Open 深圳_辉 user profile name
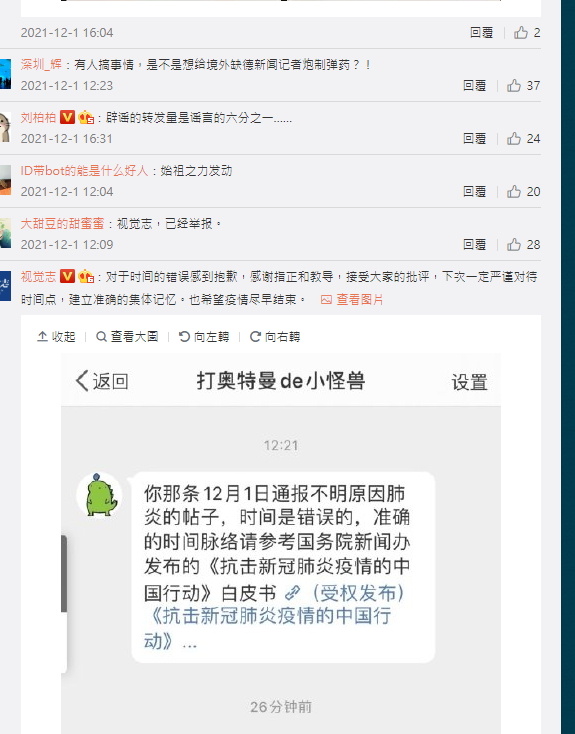Image resolution: width=575 pixels, height=734 pixels. coord(41,65)
